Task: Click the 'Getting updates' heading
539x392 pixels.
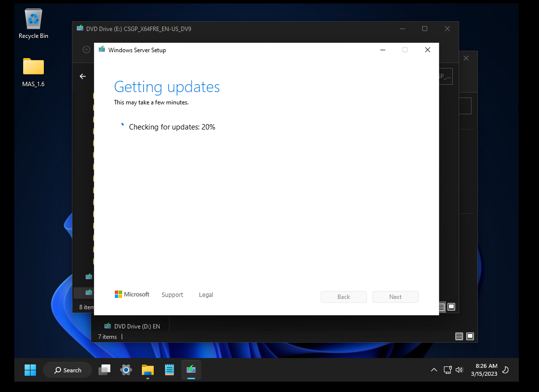Action: [167, 87]
